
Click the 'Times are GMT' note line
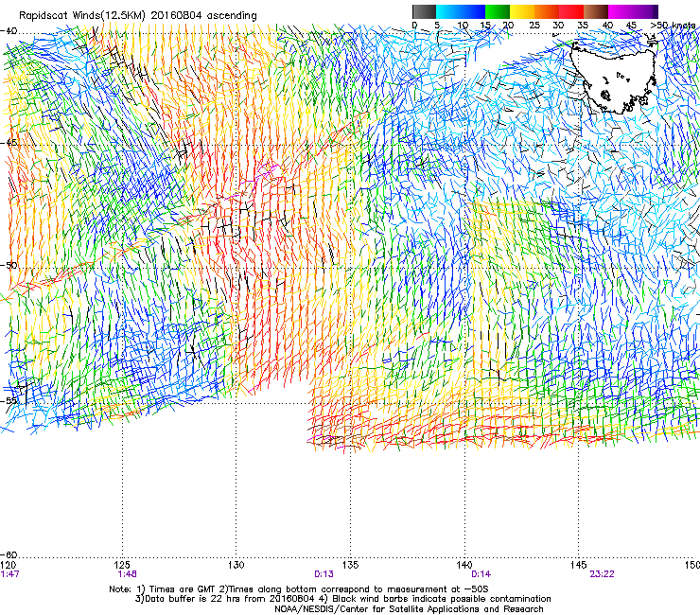(299, 589)
